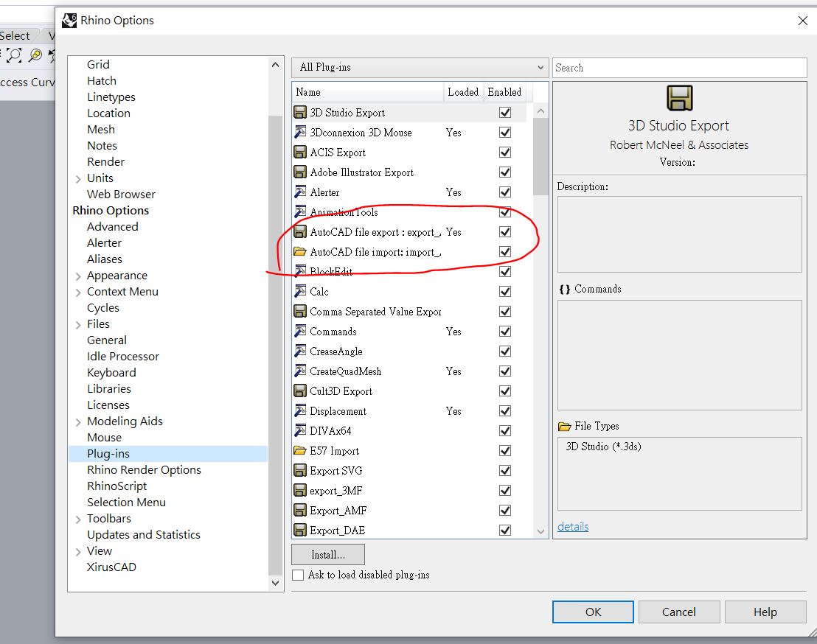Expand the Files tree node

point(78,325)
